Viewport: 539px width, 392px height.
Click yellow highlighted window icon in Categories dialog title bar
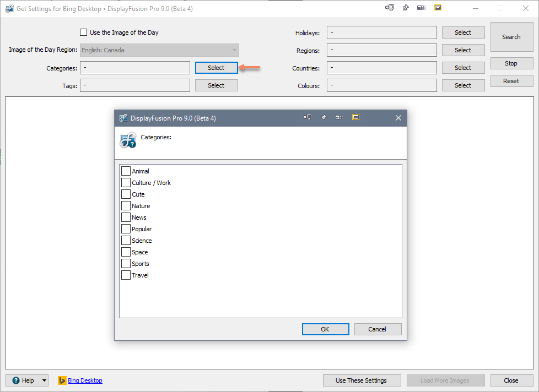356,117
